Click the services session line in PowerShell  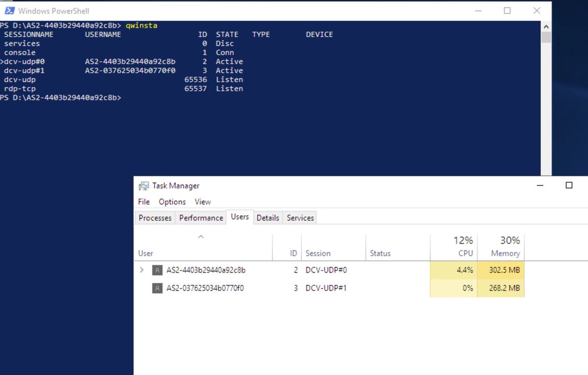click(x=119, y=44)
